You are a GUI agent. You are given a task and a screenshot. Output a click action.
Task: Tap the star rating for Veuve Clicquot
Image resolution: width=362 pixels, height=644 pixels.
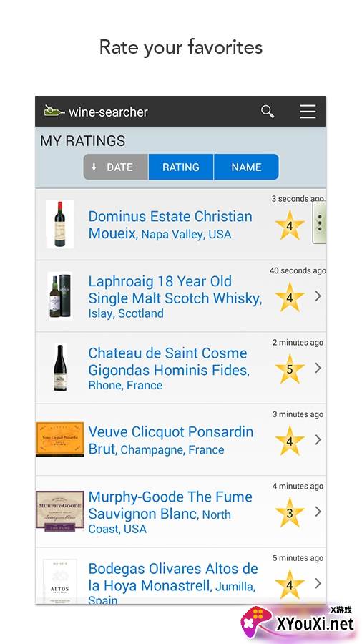coord(290,441)
